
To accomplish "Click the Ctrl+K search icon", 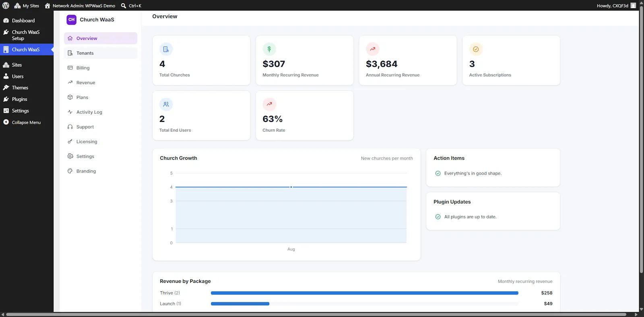I will point(124,6).
